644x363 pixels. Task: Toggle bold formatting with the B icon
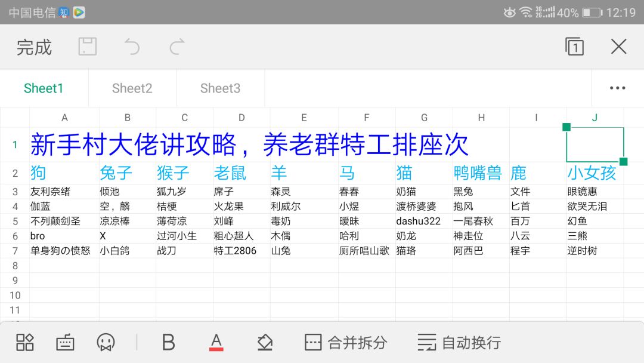tap(168, 342)
